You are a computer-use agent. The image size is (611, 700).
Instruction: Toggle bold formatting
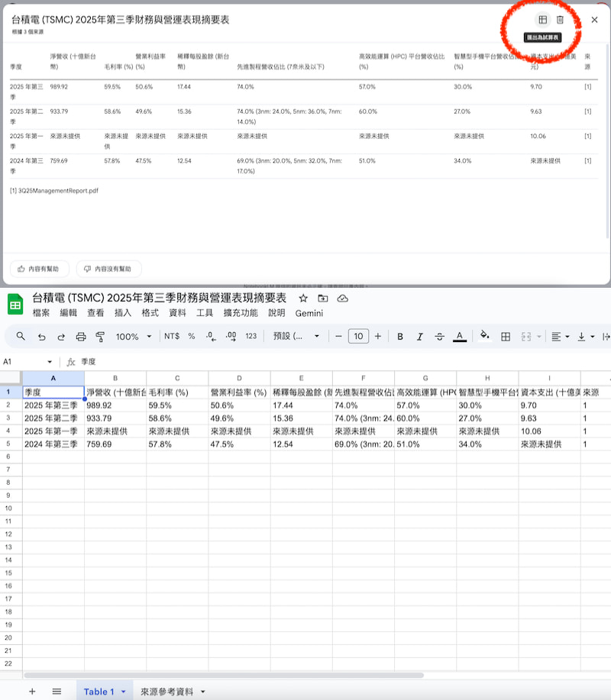pyautogui.click(x=400, y=337)
